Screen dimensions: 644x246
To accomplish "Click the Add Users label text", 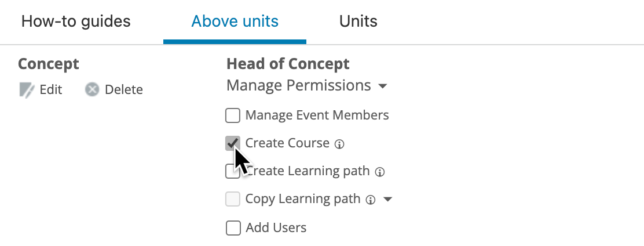I will [x=276, y=228].
